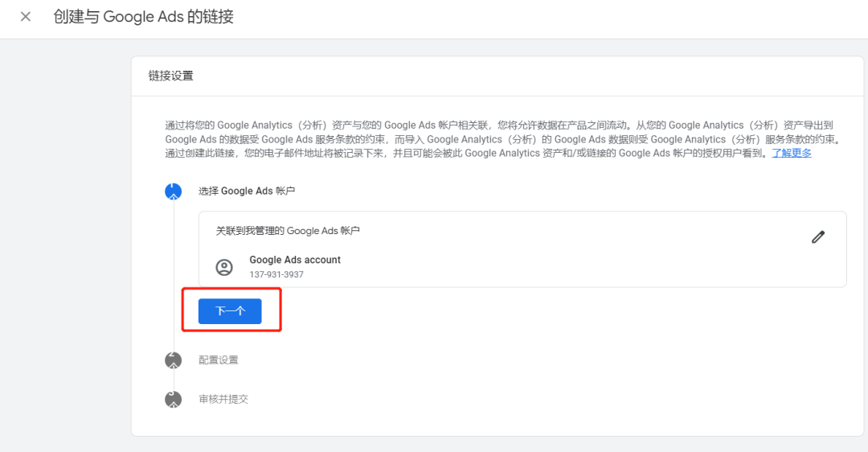Click the vertical connector line between steps 1 and 2
Screen dimensions: 868x452
tap(174, 273)
